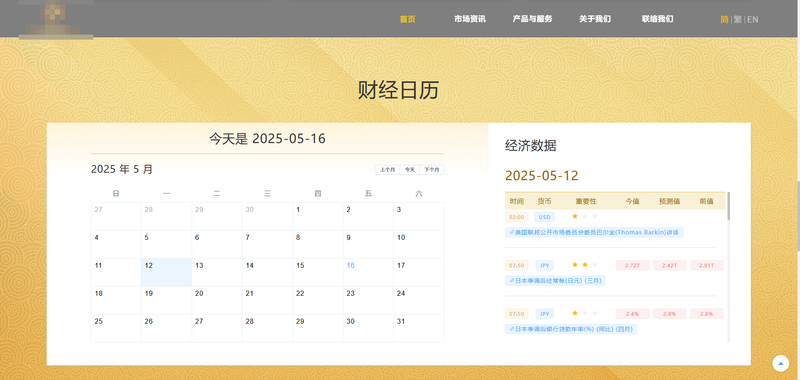Click the 2025 年 5 月 month title
Viewport: 800px width, 380px height.
tap(121, 169)
